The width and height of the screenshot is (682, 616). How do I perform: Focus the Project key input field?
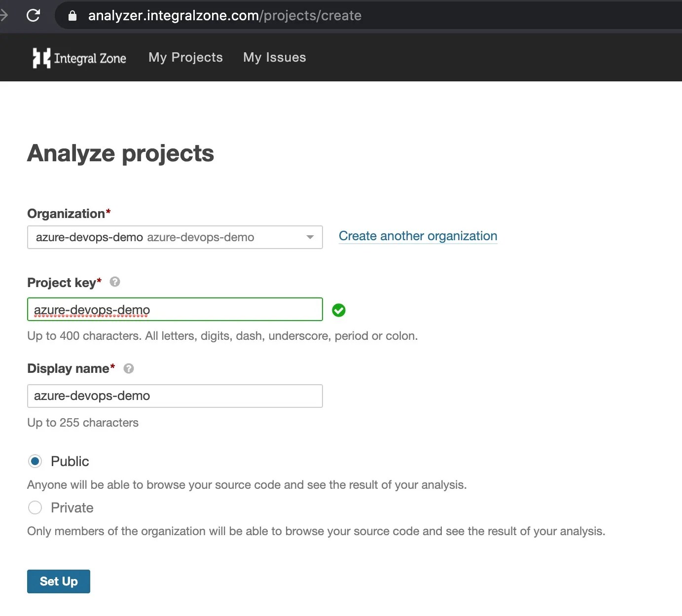(175, 309)
